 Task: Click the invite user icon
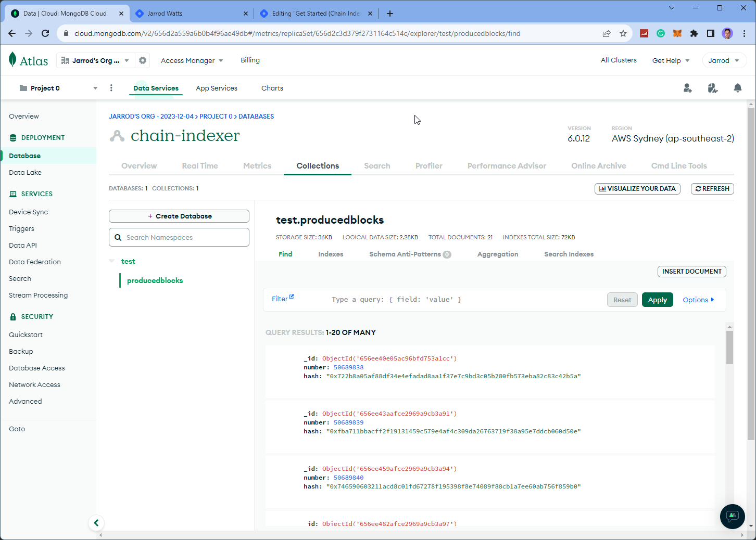(x=688, y=88)
